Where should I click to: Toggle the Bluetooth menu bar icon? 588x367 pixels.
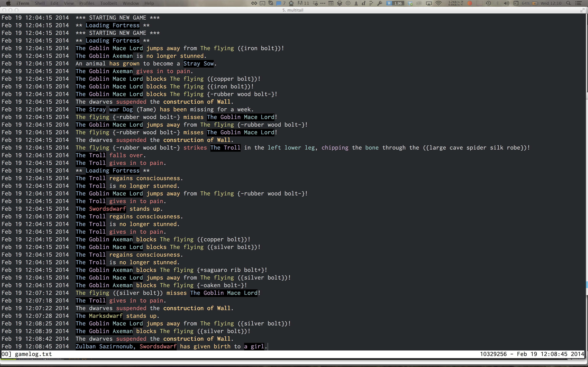click(x=497, y=3)
